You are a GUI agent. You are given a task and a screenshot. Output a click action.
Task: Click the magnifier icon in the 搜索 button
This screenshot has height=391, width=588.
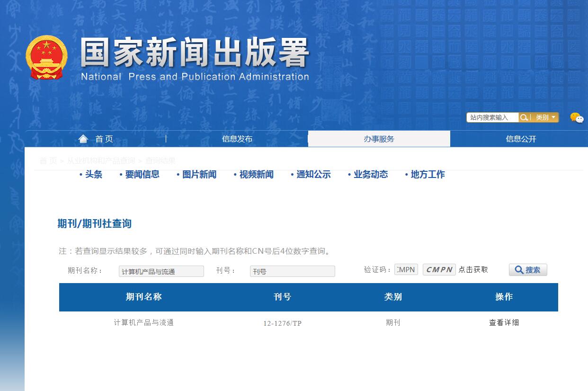(x=519, y=269)
